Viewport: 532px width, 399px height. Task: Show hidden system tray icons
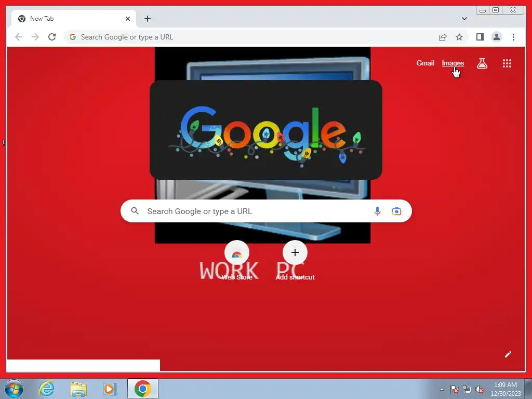(442, 389)
